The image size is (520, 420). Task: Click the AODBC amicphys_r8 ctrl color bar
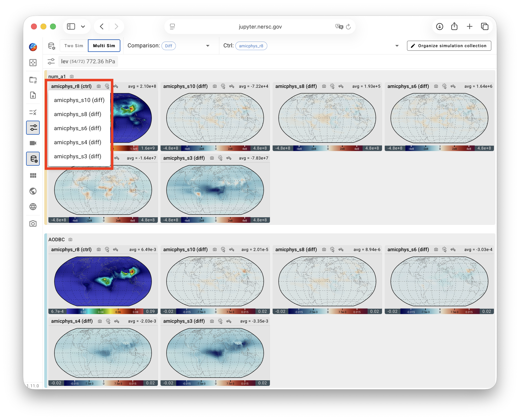tap(103, 311)
